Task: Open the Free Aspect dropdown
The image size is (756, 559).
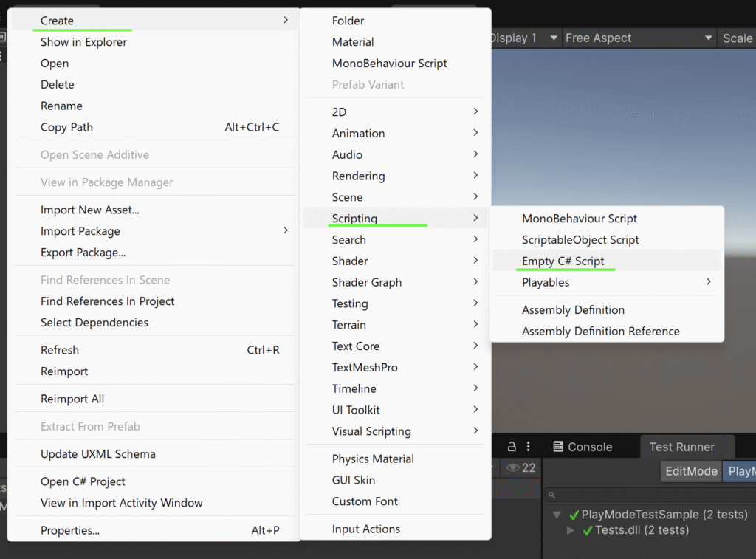Action: [x=639, y=38]
